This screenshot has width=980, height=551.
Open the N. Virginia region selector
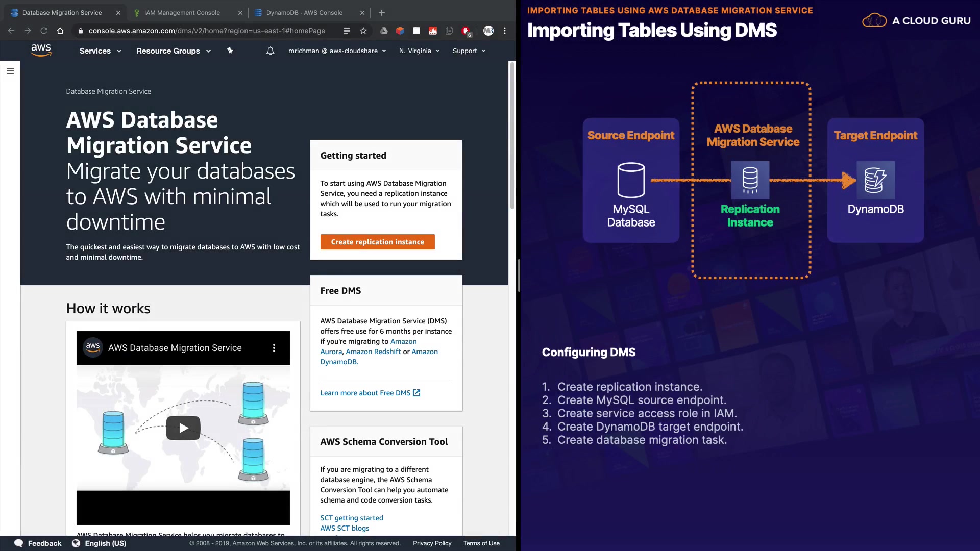pyautogui.click(x=419, y=51)
